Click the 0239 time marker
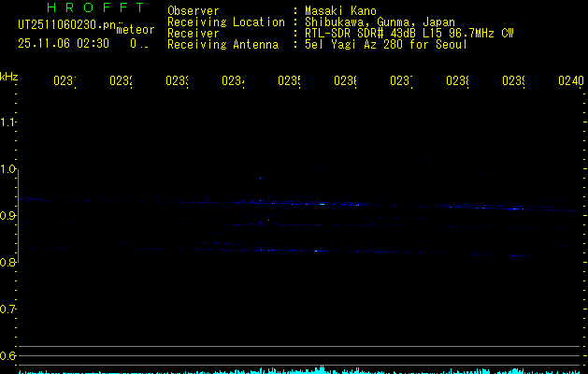The image size is (588, 374). [513, 80]
